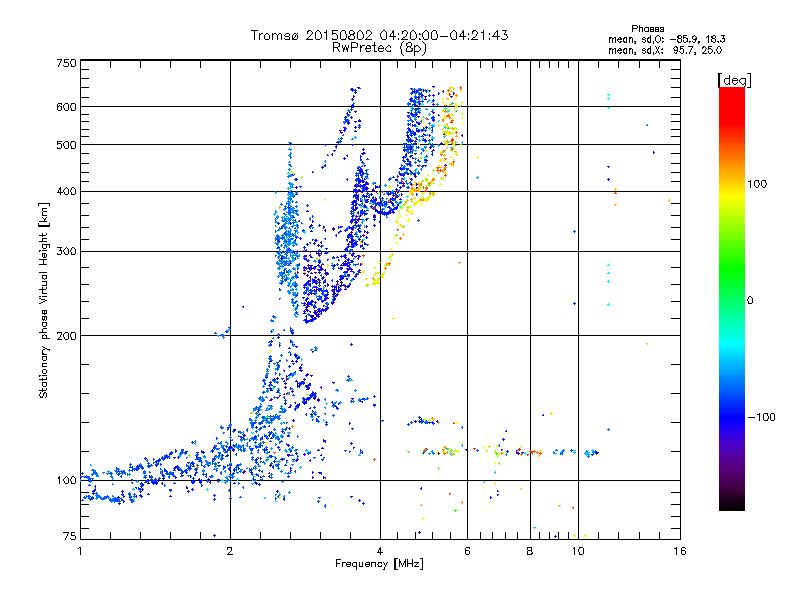Click x-axis tick label '16'

pyautogui.click(x=680, y=551)
